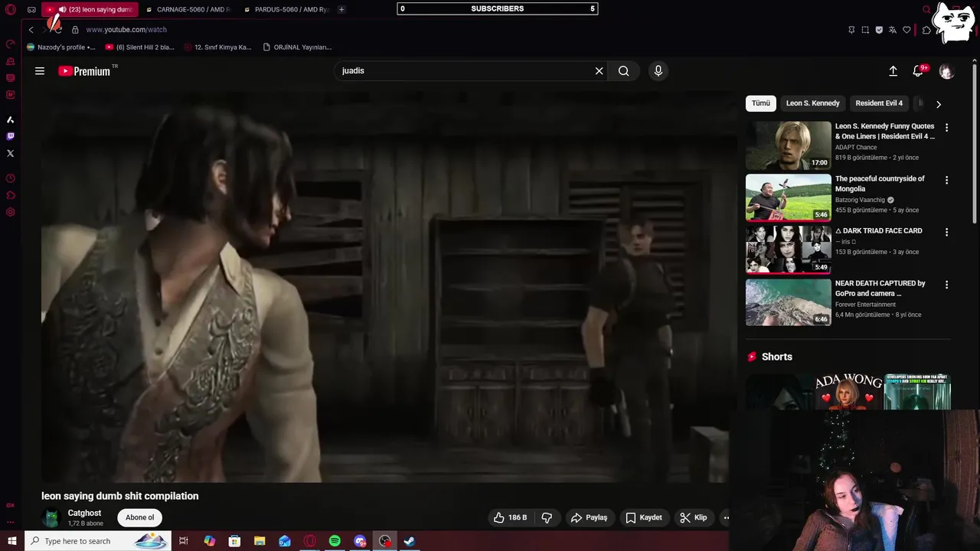The width and height of the screenshot is (980, 551).
Task: Switch to the leon saying dumb tab
Action: 90,10
